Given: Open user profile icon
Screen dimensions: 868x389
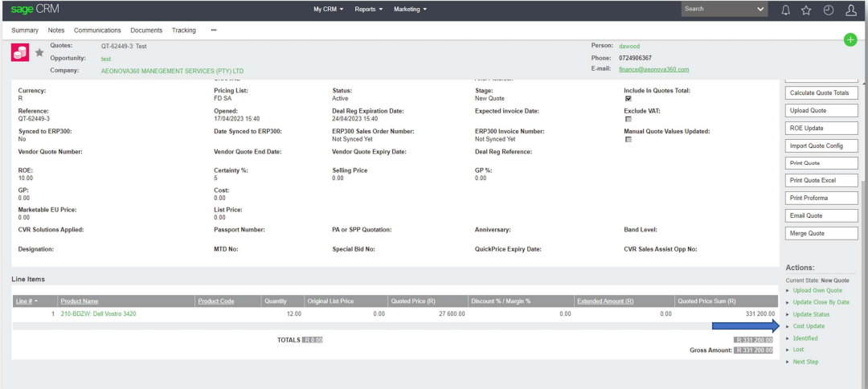Looking at the screenshot, I should (851, 10).
